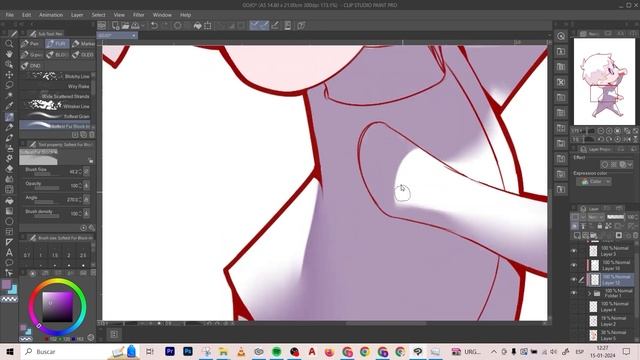Image resolution: width=640 pixels, height=360 pixels.
Task: Flip navigator view horizontally
Action: (627, 139)
